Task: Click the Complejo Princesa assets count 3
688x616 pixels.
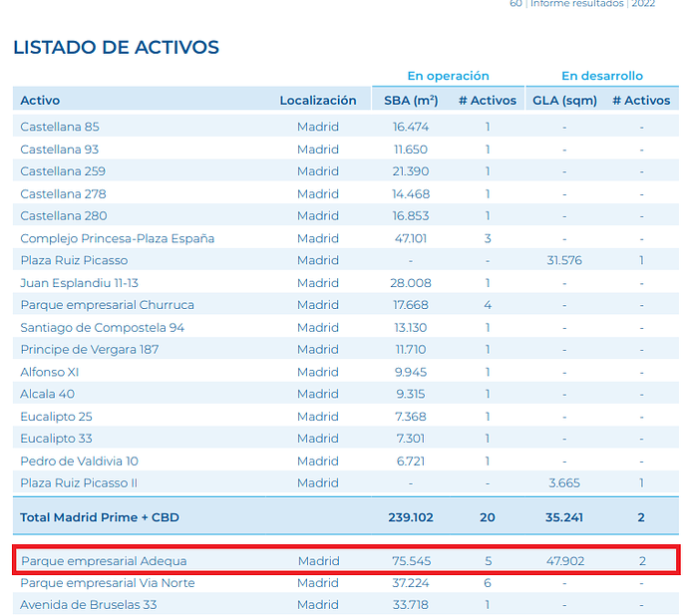Action: point(488,238)
